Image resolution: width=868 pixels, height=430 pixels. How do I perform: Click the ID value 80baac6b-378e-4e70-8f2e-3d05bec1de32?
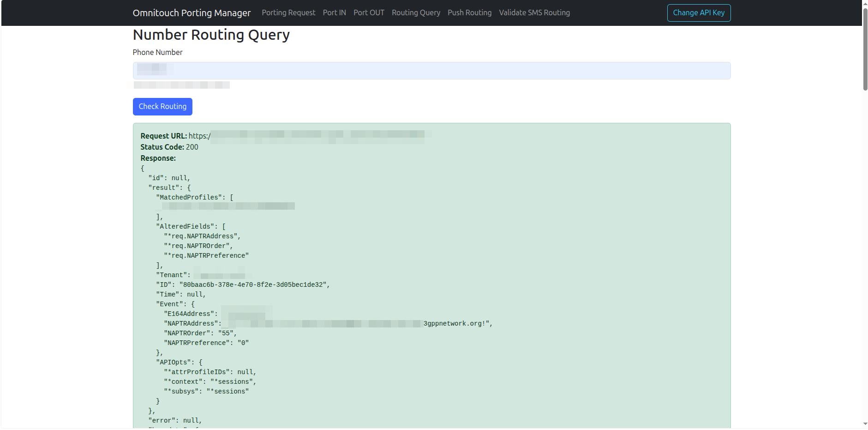click(253, 285)
